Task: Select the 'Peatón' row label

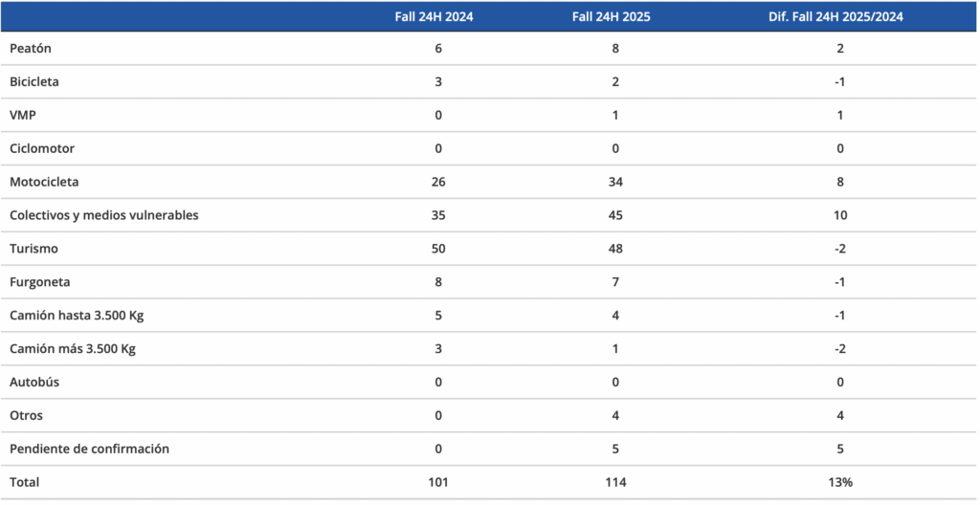Action: tap(30, 48)
